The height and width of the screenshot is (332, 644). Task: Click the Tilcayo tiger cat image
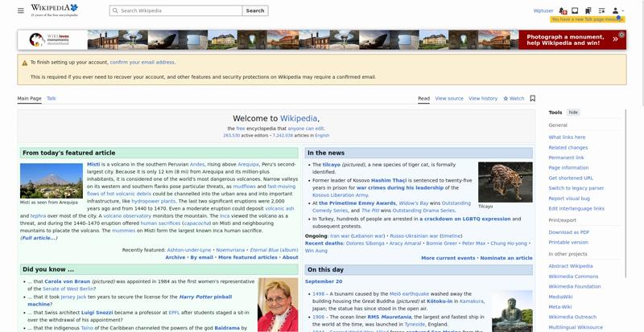pos(506,182)
